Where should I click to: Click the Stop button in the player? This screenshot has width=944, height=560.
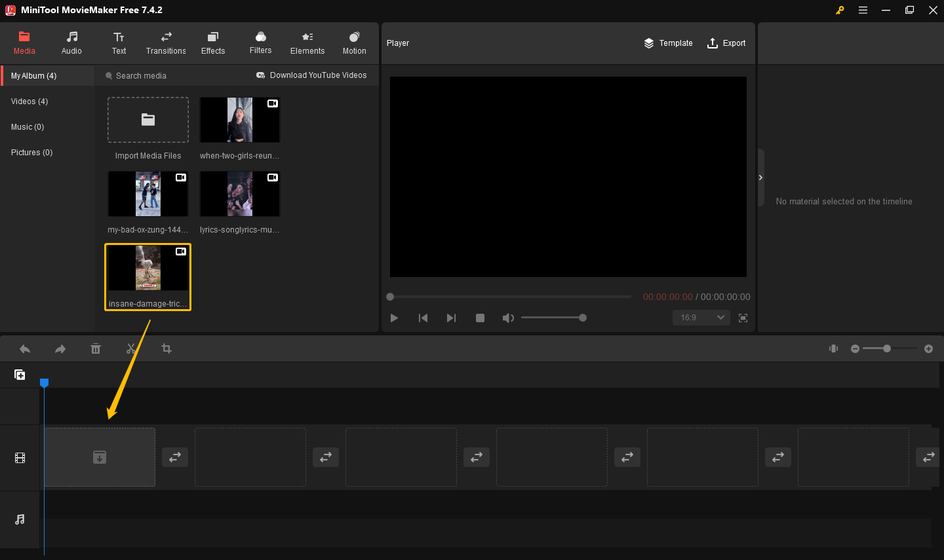click(480, 318)
